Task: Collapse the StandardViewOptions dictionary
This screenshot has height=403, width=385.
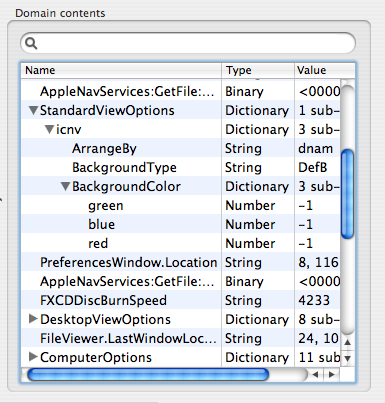Action: point(33,110)
